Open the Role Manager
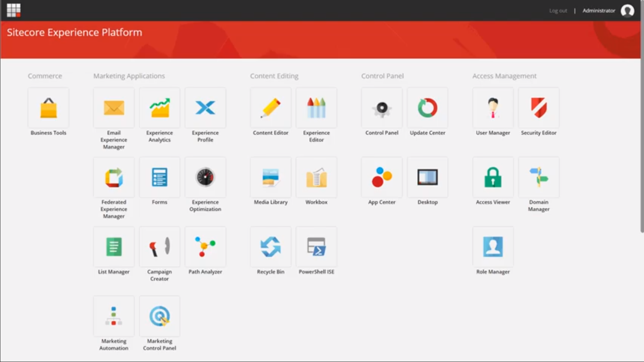 pos(492,247)
